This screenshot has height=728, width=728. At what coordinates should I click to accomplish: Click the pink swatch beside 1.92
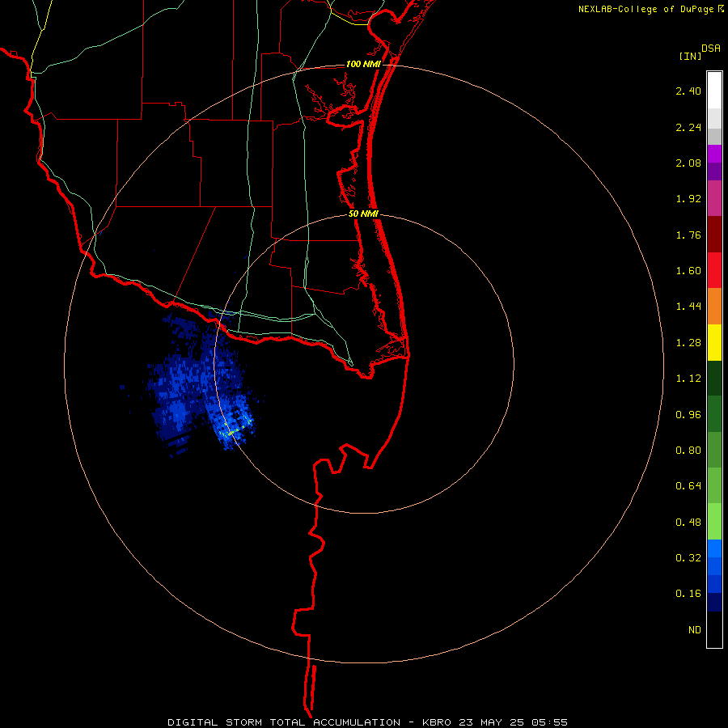[714, 198]
